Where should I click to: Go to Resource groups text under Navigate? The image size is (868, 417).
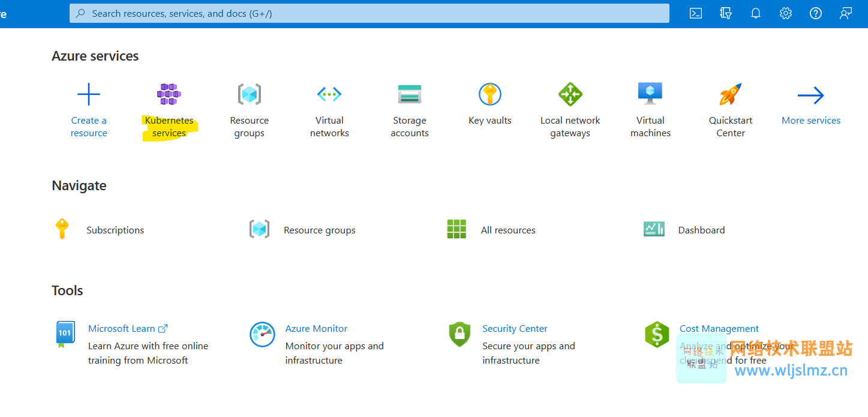coord(320,230)
